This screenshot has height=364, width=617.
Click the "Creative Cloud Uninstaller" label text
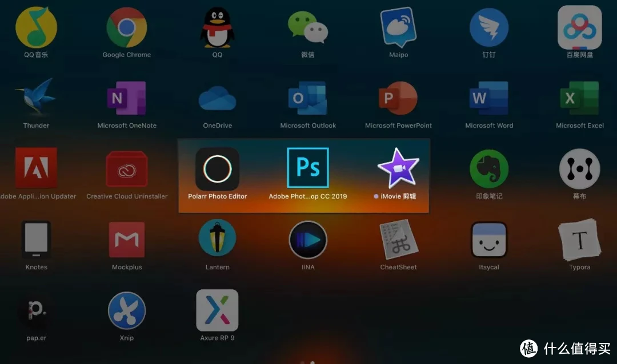click(x=127, y=196)
